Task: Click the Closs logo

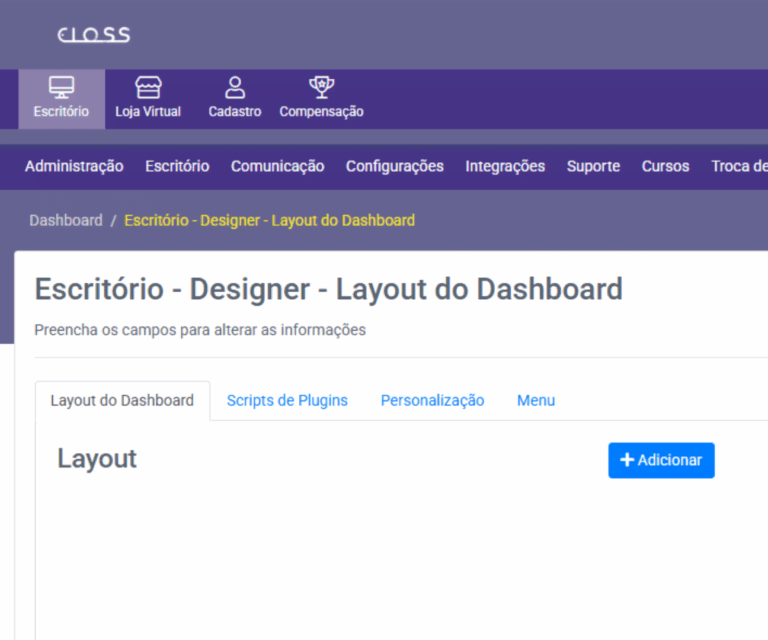Action: (94, 35)
